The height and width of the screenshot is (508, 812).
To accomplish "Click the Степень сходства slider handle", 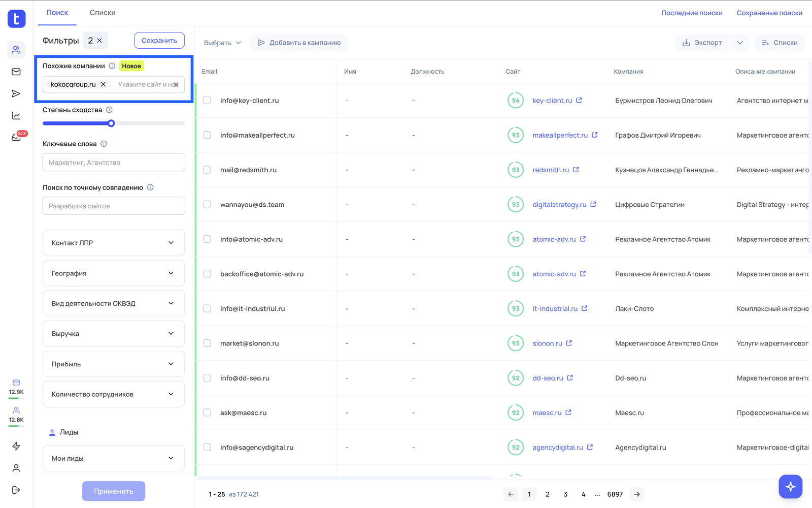I will [x=111, y=123].
